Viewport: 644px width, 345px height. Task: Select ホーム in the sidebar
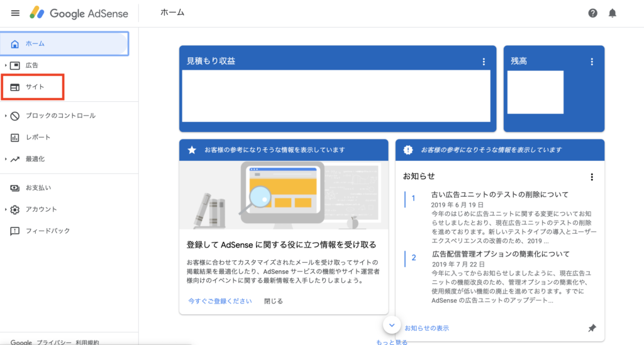pos(65,43)
